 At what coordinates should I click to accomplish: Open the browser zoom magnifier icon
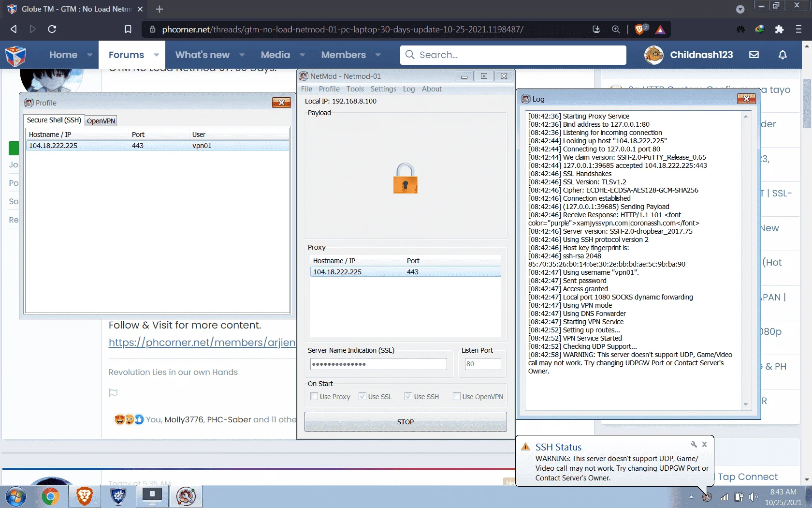coord(616,29)
